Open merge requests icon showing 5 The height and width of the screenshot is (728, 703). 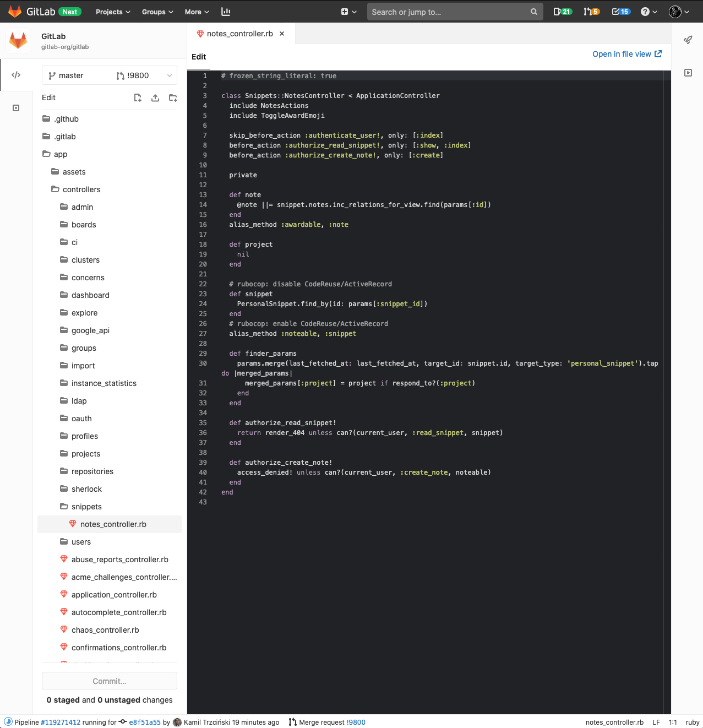tap(591, 11)
